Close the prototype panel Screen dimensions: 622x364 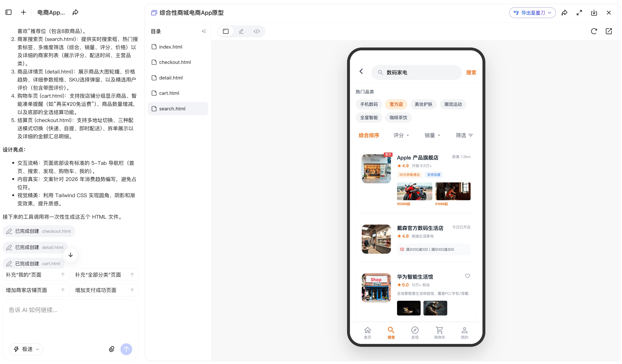click(x=609, y=13)
